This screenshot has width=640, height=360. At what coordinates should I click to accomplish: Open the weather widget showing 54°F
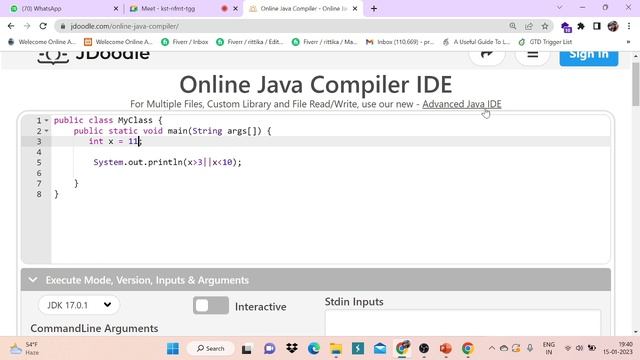coord(25,349)
